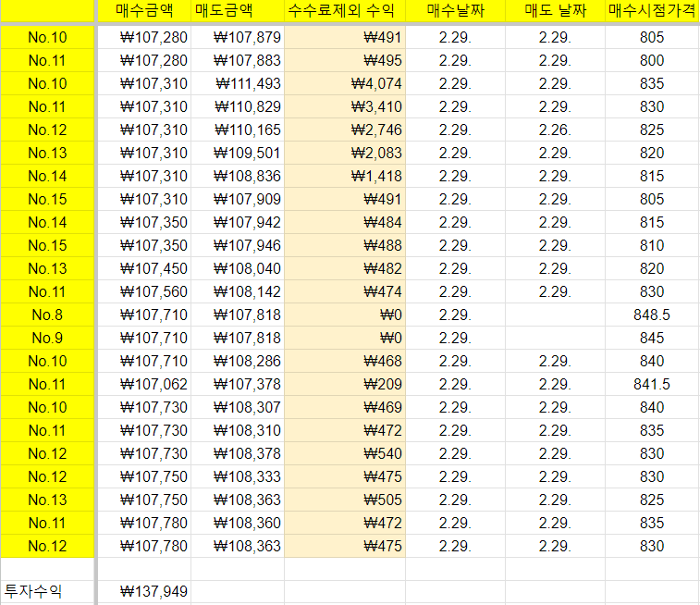Select the 845 price cell

(x=652, y=338)
